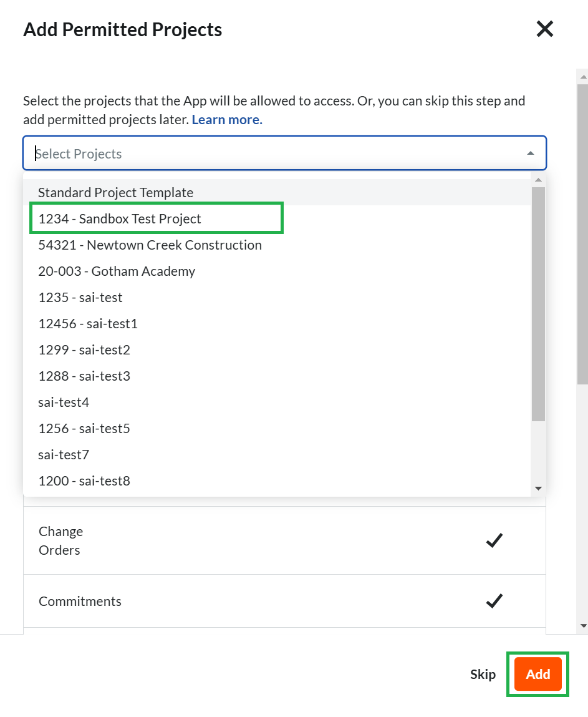
Task: Click the Learn more link
Action: (x=227, y=120)
